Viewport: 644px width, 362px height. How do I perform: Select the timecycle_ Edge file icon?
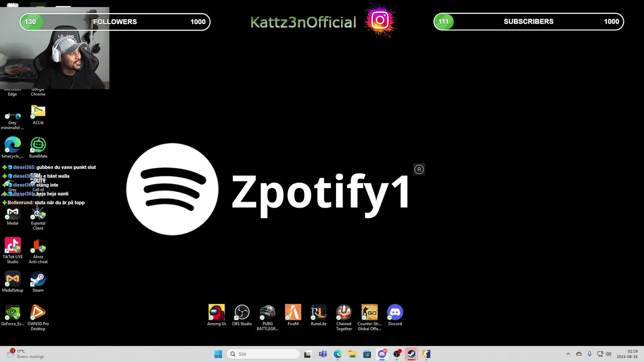pyautogui.click(x=13, y=148)
